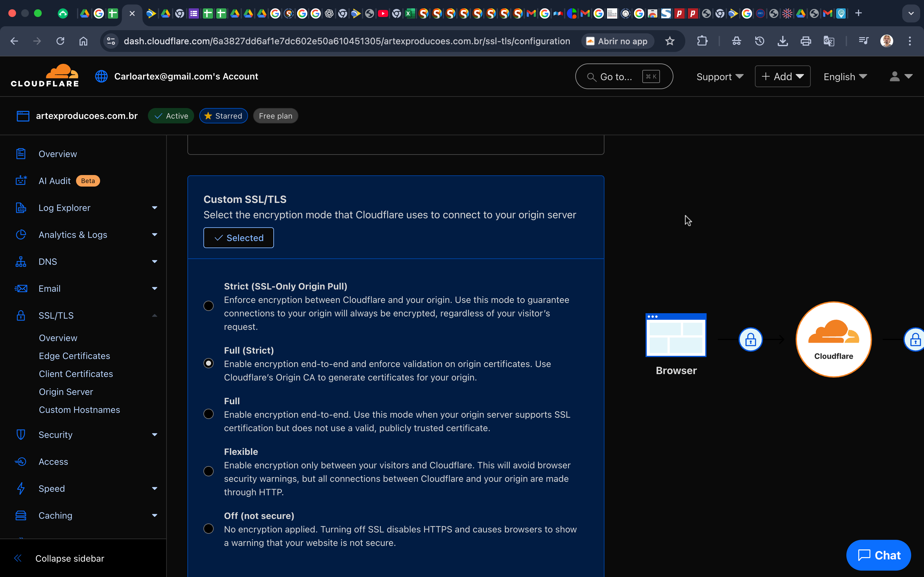This screenshot has height=577, width=924.
Task: Go to Origin Server page
Action: point(66,391)
